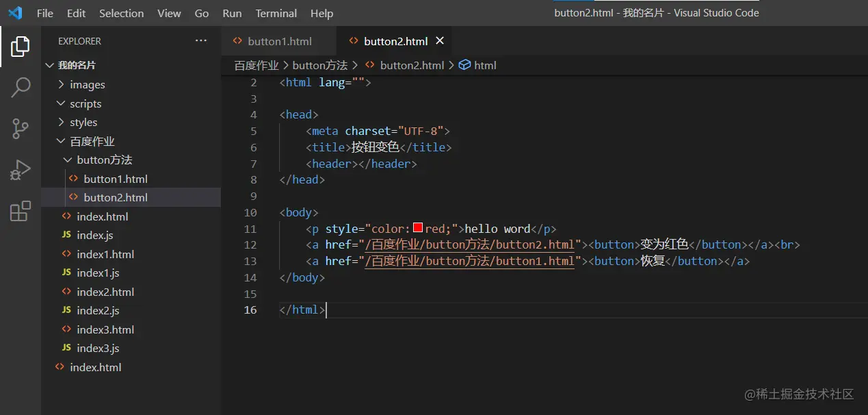Click the button2.html breadcrumb link
Viewport: 868px width, 415px height.
click(x=412, y=65)
